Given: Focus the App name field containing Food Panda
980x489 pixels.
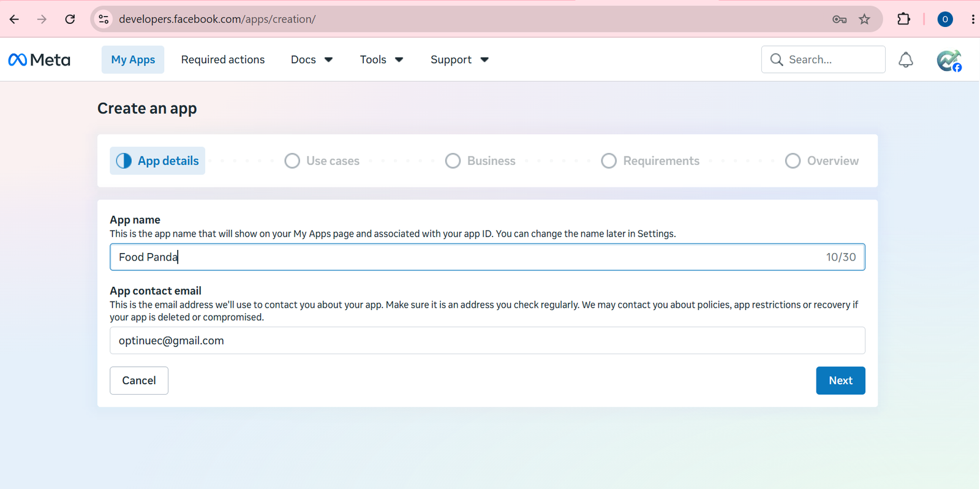Looking at the screenshot, I should pyautogui.click(x=487, y=257).
